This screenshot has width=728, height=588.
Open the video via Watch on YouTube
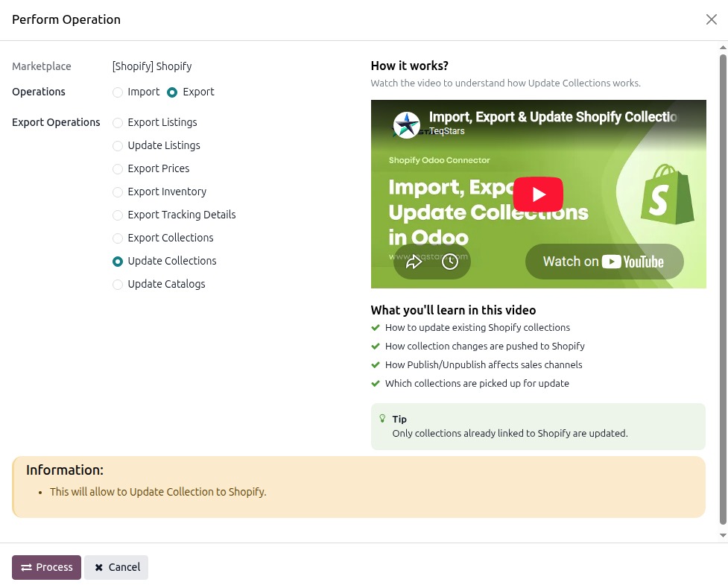[604, 262]
